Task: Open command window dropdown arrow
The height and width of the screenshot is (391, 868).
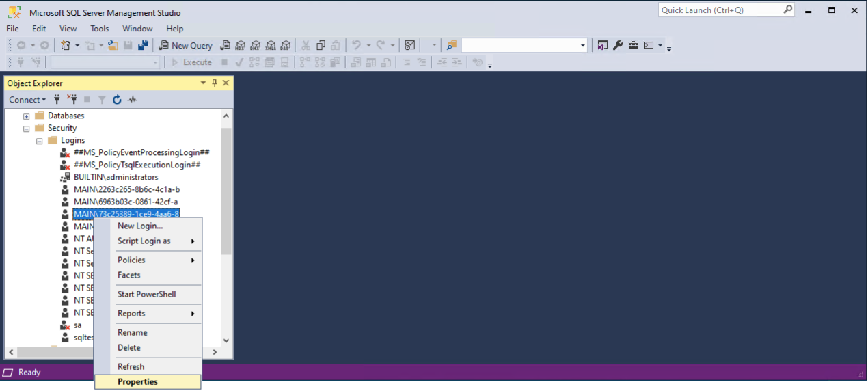Action: click(660, 45)
